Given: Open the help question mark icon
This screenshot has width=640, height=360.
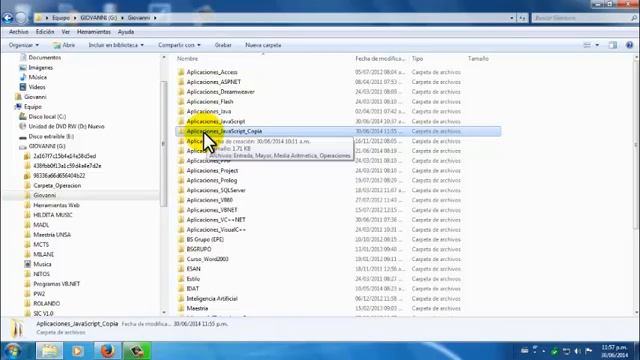Looking at the screenshot, I should pos(629,45).
